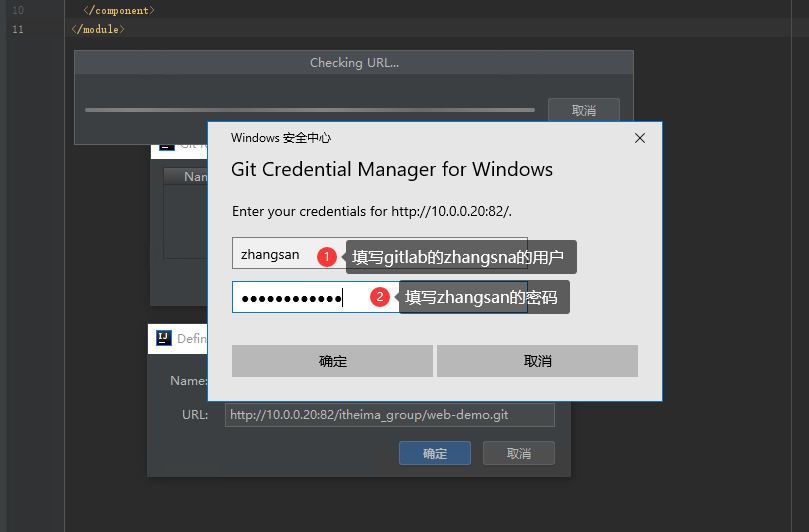
Task: Cancel the Checking URL progress dialog
Action: point(584,110)
